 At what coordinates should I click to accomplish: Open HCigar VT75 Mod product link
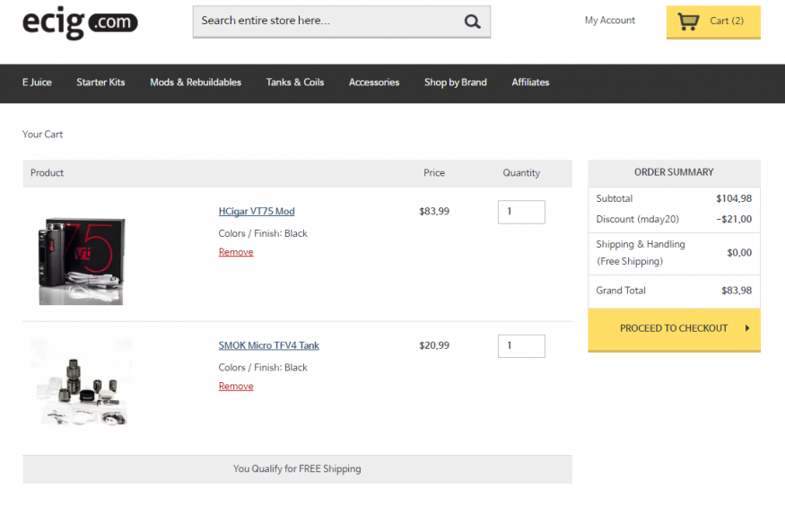[x=257, y=212]
